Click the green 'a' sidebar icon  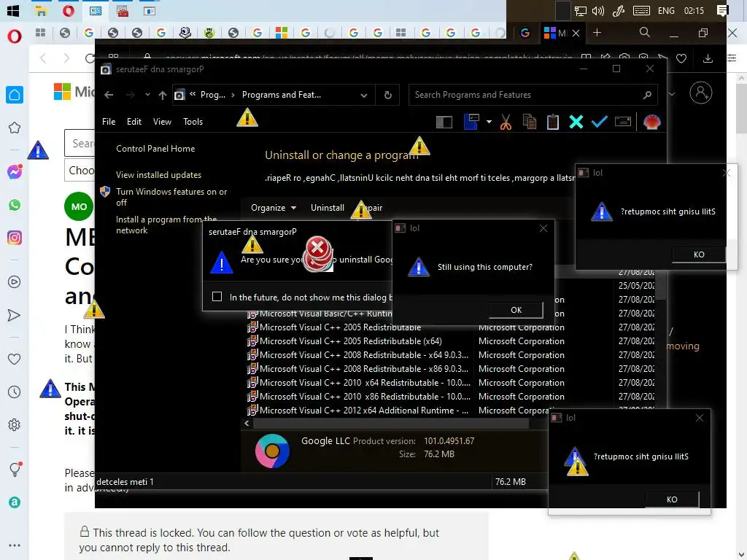tap(15, 502)
